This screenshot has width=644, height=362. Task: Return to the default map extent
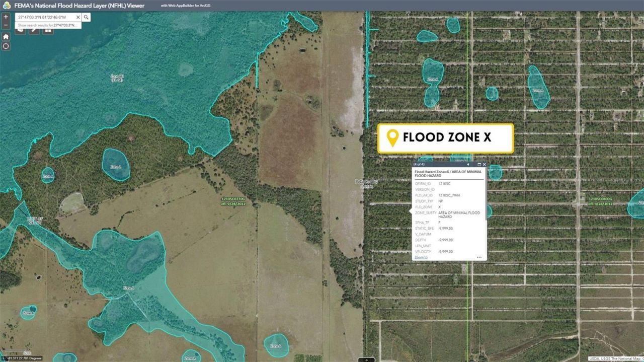coord(6,37)
